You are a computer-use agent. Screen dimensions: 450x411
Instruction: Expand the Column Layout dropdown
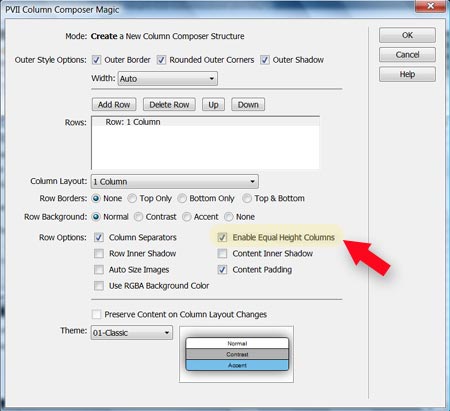click(174, 182)
